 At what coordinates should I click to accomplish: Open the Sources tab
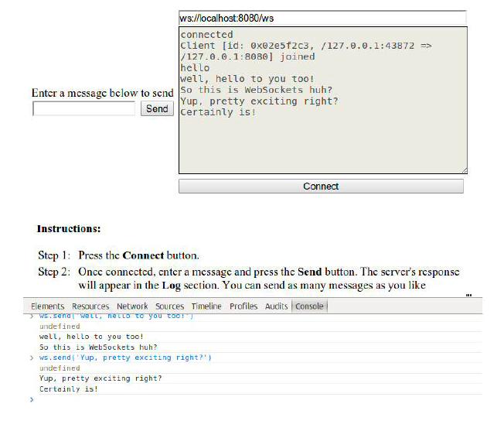coord(169,306)
